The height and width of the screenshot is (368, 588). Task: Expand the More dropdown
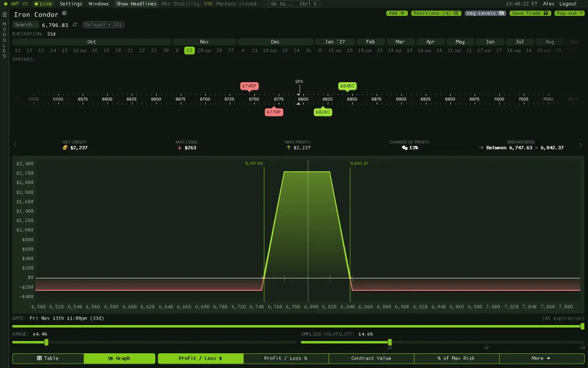click(541, 358)
